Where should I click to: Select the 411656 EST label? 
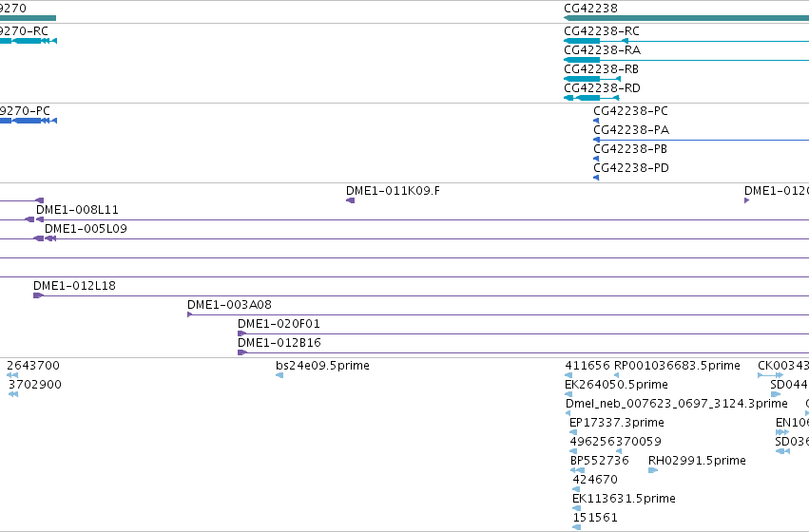(x=587, y=366)
